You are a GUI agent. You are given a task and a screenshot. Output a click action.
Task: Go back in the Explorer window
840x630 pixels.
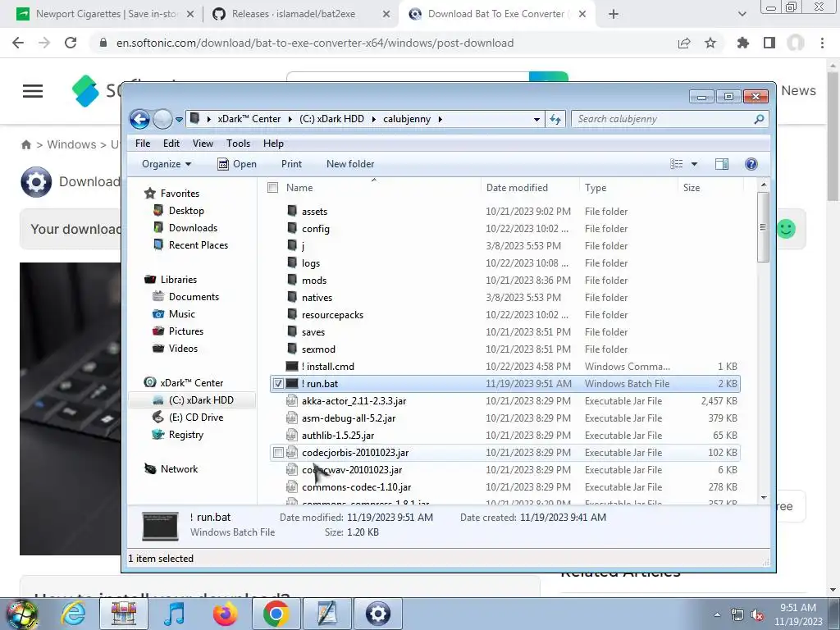coord(139,119)
